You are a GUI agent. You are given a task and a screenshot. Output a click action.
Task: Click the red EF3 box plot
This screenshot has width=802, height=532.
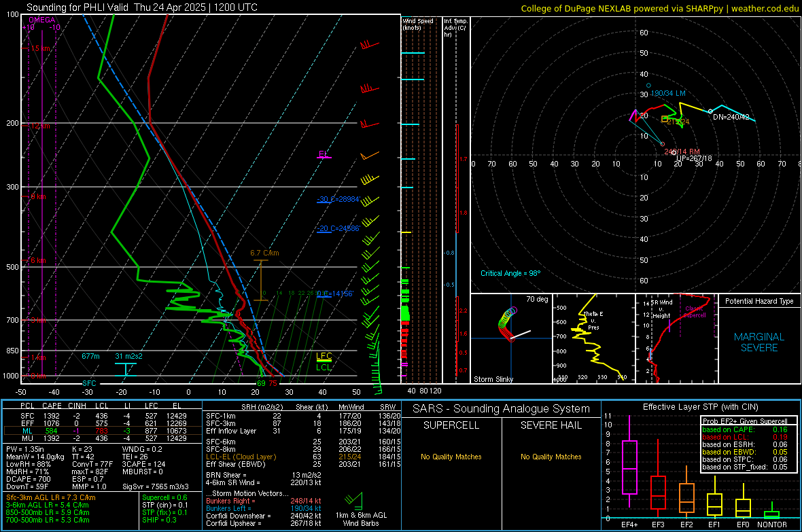point(658,479)
